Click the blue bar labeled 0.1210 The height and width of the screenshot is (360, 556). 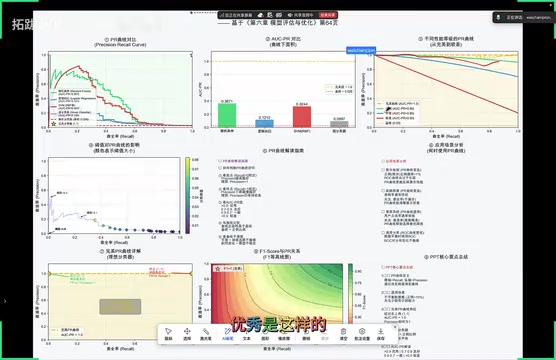265,123
